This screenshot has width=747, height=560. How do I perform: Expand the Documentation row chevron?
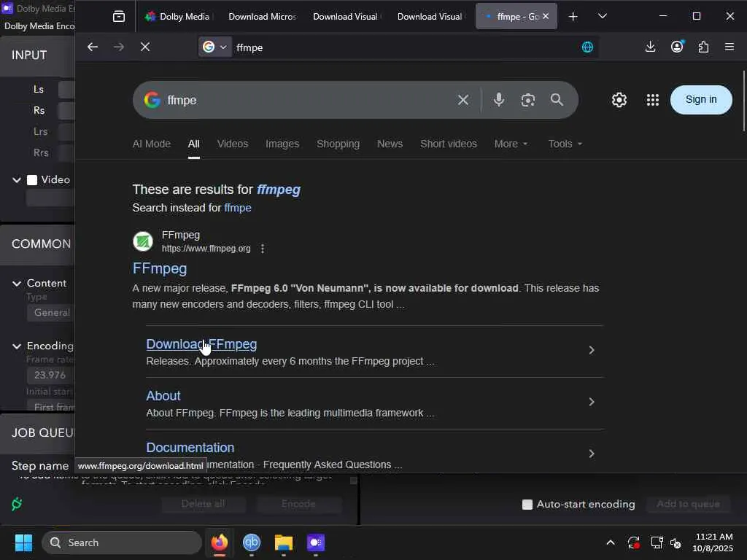click(591, 454)
